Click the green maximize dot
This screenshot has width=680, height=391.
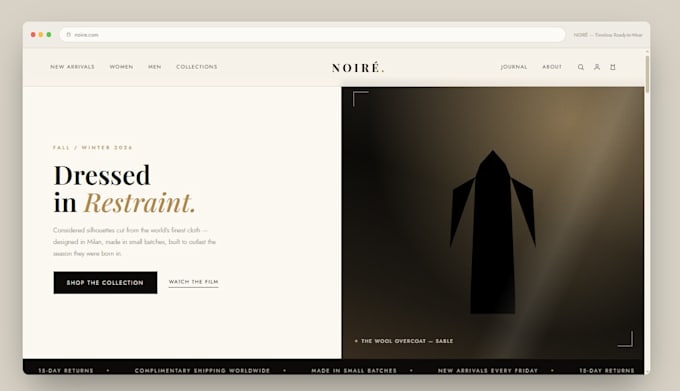click(x=49, y=35)
